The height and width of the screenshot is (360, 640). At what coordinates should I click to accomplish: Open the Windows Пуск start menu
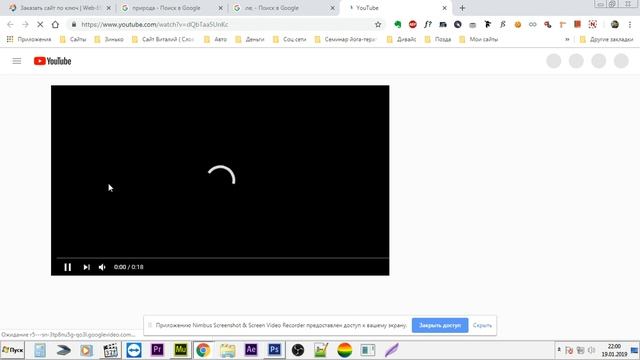tap(13, 350)
